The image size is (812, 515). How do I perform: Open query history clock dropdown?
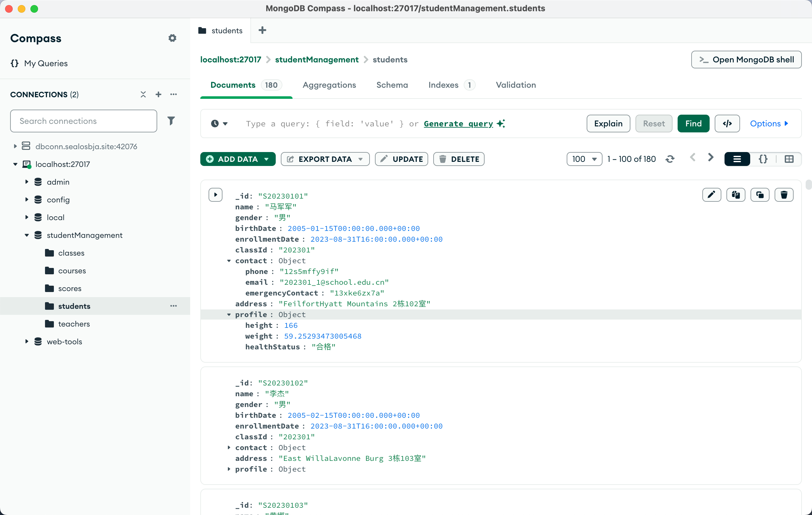[x=219, y=124]
